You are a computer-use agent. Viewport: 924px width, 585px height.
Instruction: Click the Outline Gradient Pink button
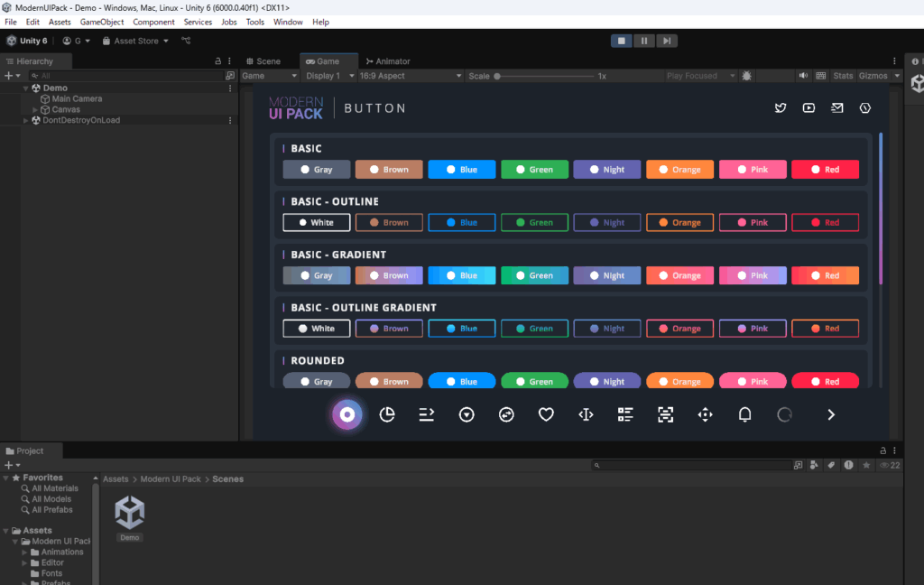(x=753, y=329)
